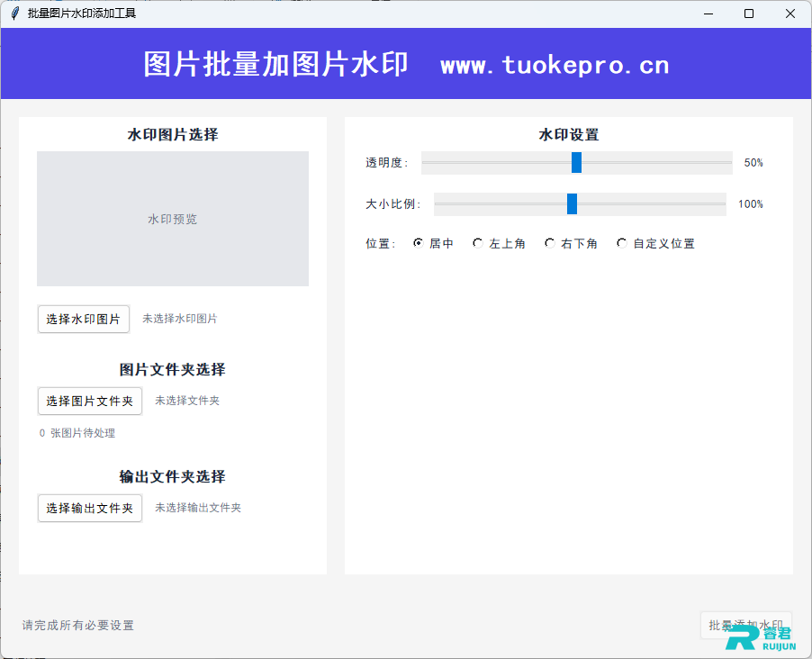
Task: Click the 100% size ratio value
Action: (x=751, y=204)
